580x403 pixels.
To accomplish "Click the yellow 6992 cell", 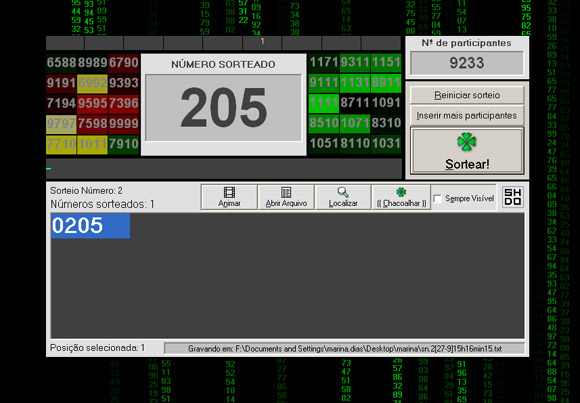I will pos(92,83).
